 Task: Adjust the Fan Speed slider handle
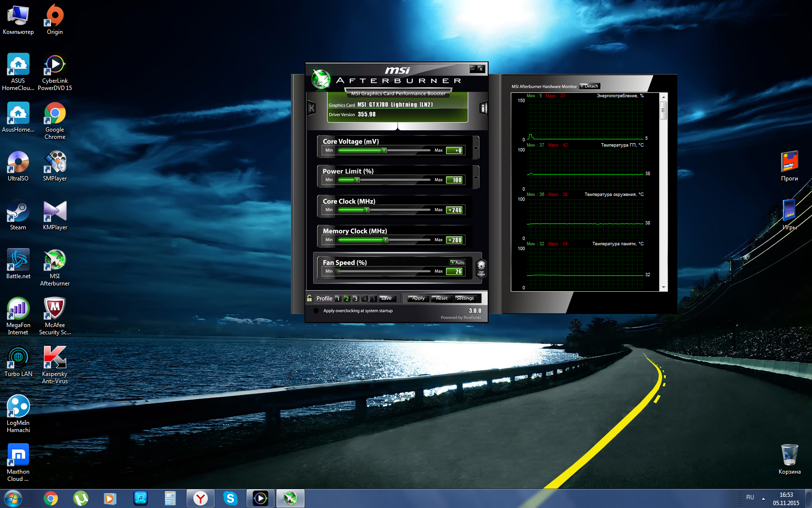pyautogui.click(x=339, y=271)
